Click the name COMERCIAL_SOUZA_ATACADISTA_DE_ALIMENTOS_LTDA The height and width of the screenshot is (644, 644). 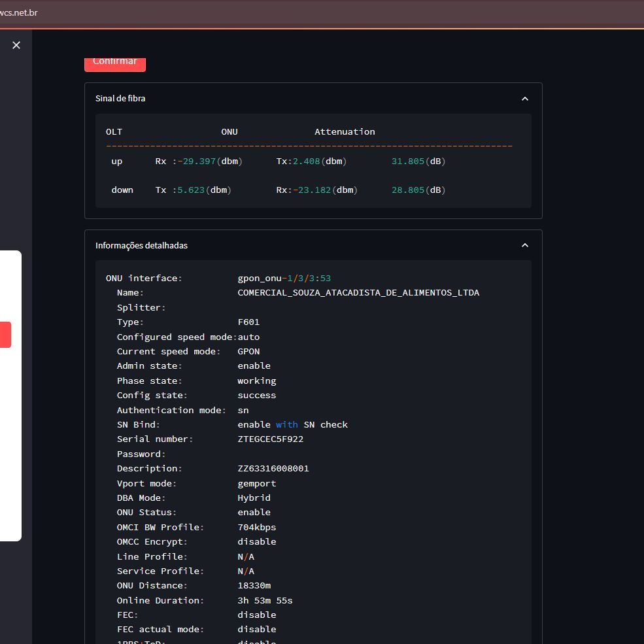tap(358, 292)
